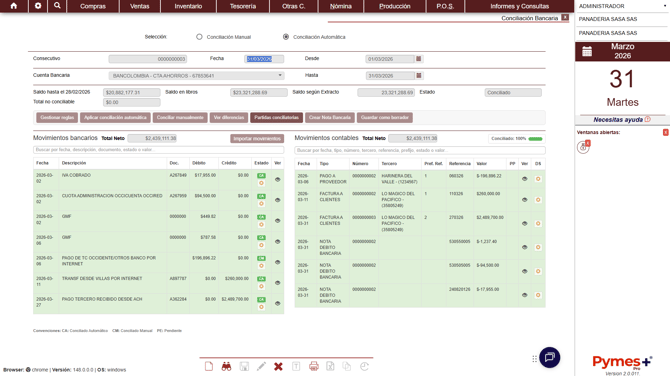Create a new document from bottom toolbar
The width and height of the screenshot is (670, 376).
pyautogui.click(x=209, y=366)
